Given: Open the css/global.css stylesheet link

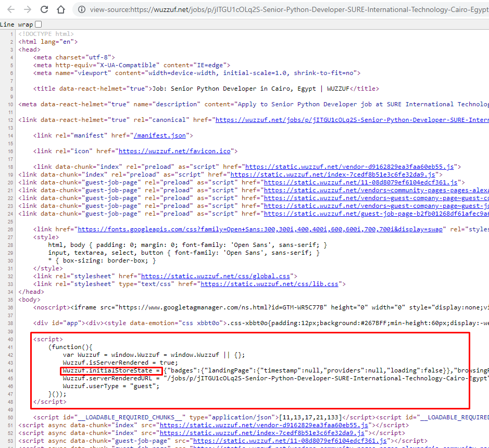Looking at the screenshot, I should (216, 276).
